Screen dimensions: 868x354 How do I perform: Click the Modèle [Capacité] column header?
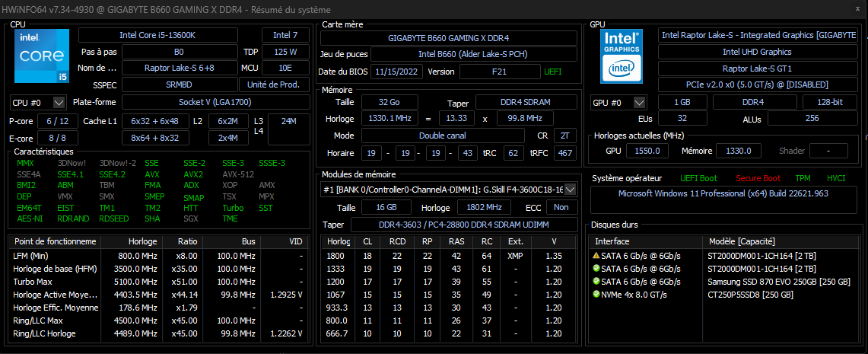pos(780,242)
